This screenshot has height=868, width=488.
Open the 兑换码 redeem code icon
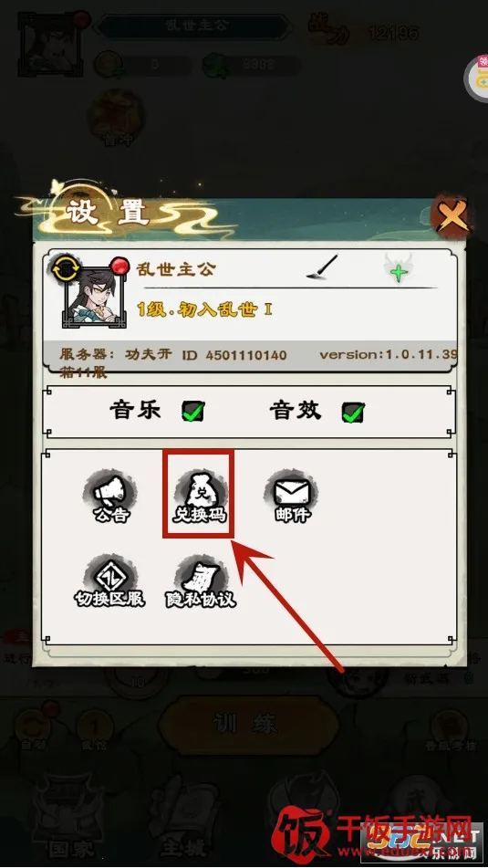[199, 497]
